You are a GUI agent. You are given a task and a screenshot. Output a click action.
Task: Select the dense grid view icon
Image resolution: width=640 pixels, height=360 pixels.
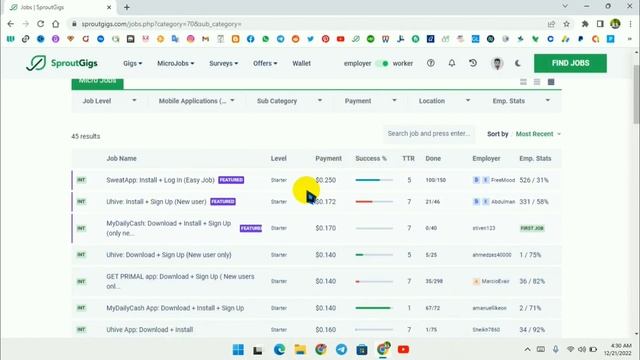[x=551, y=82]
